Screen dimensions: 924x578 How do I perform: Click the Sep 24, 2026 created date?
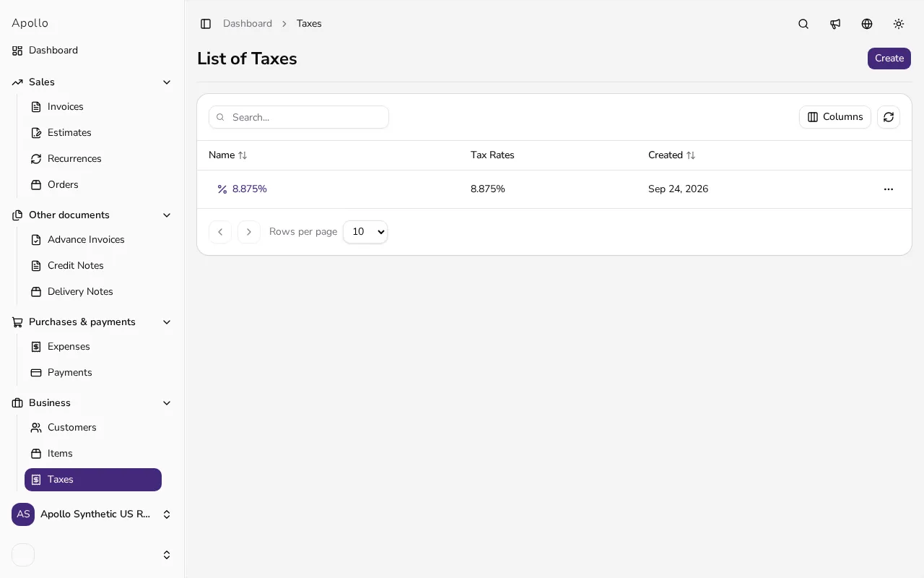click(678, 189)
